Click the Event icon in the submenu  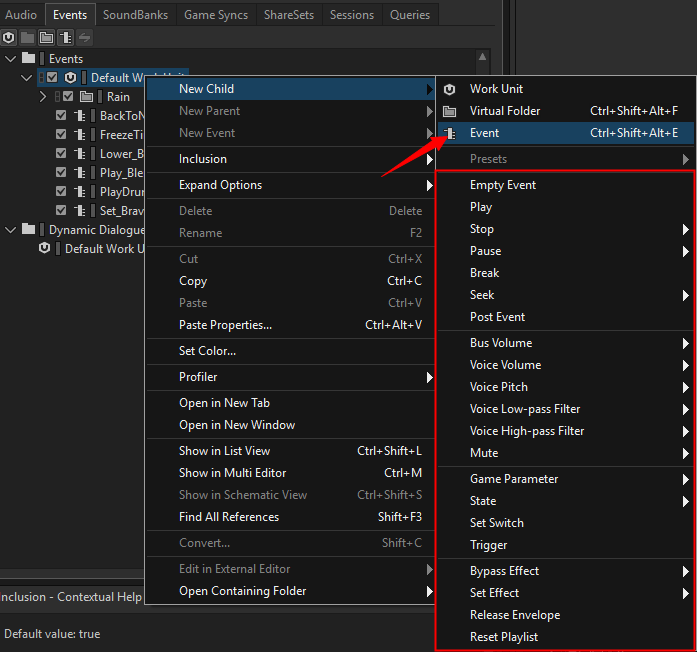(450, 133)
